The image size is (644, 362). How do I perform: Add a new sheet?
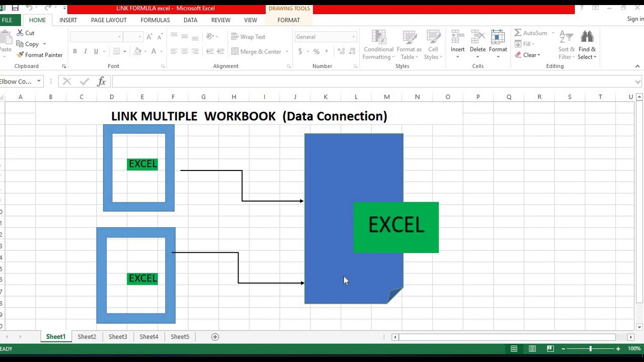(x=215, y=337)
